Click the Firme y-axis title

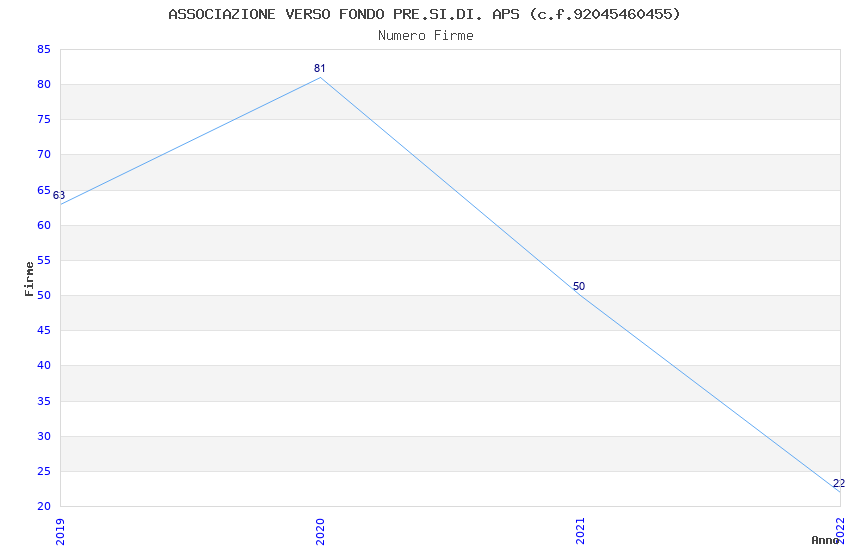[29, 279]
